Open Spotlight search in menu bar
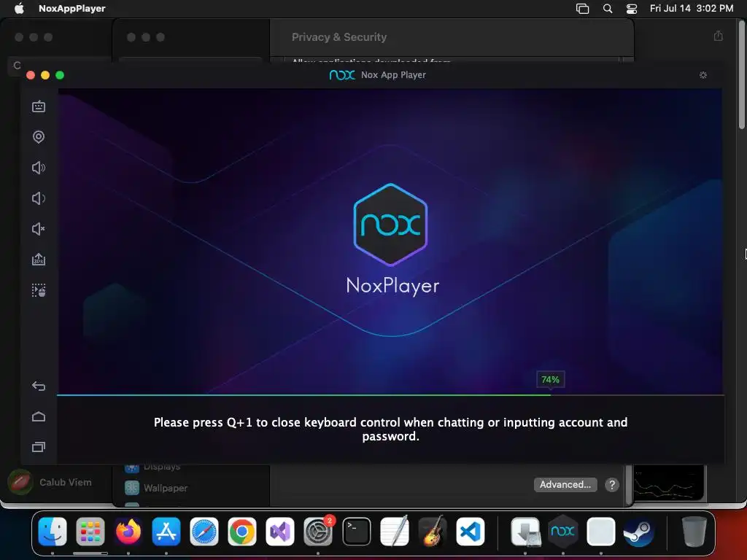This screenshot has height=560, width=747. coord(608,8)
